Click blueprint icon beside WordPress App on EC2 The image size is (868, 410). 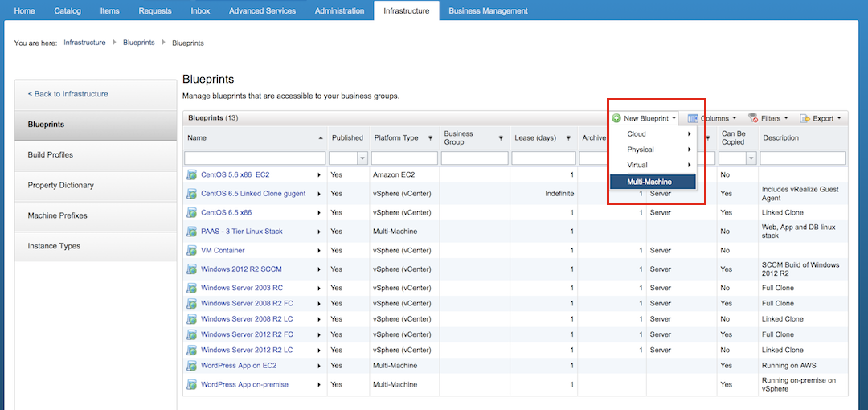tap(191, 366)
